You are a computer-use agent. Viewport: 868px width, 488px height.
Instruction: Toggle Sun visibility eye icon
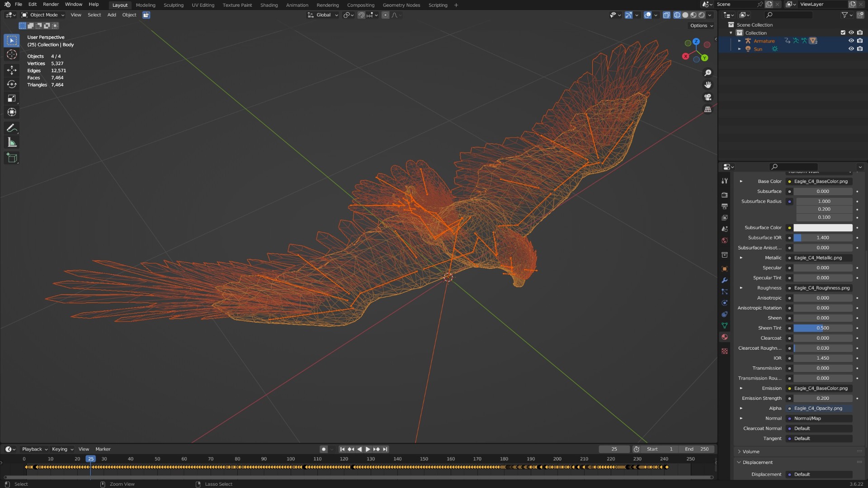851,49
